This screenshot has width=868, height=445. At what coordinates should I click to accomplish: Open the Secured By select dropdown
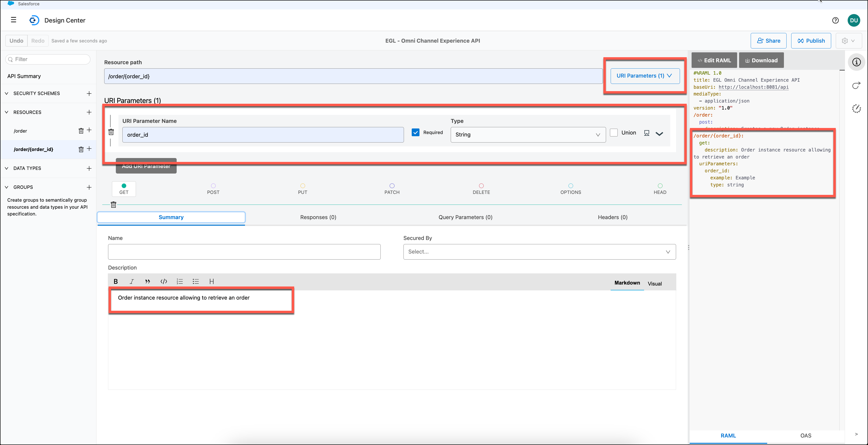(539, 252)
